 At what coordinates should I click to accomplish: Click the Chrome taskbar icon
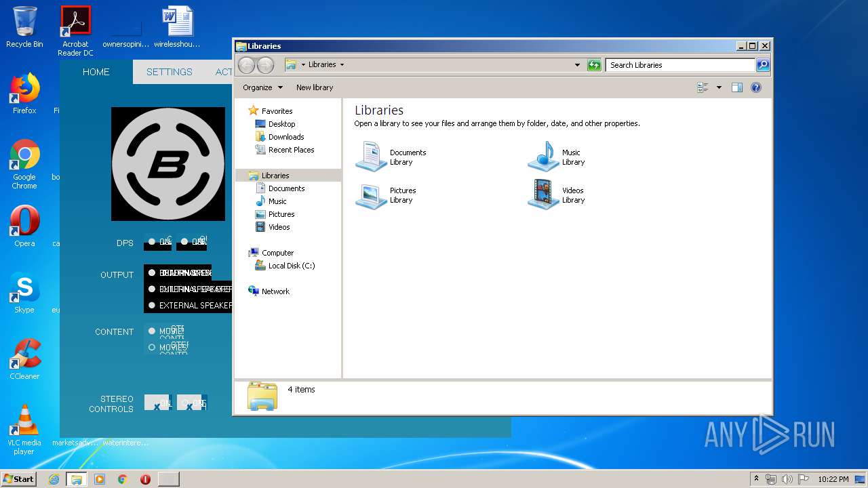click(x=123, y=479)
